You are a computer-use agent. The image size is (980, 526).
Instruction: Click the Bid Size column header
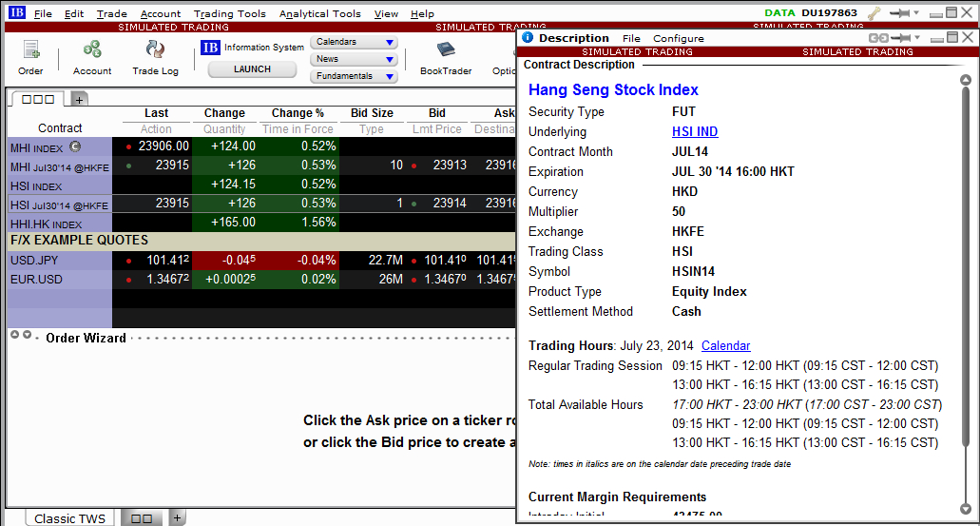pyautogui.click(x=372, y=113)
